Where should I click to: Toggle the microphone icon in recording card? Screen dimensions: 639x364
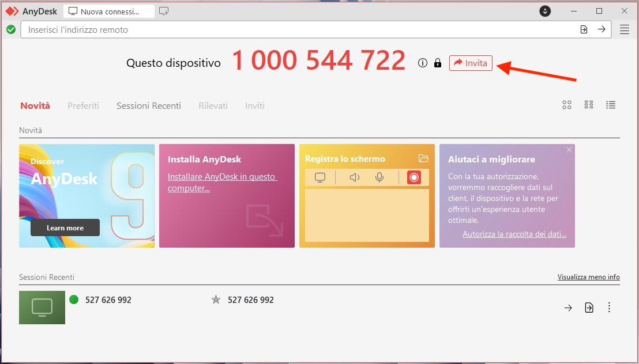click(x=379, y=177)
